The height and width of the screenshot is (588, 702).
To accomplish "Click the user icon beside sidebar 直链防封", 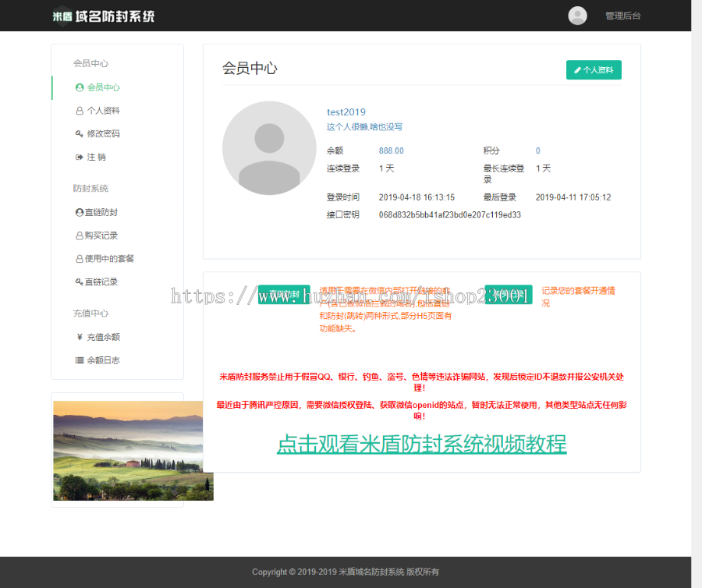I will [x=80, y=212].
